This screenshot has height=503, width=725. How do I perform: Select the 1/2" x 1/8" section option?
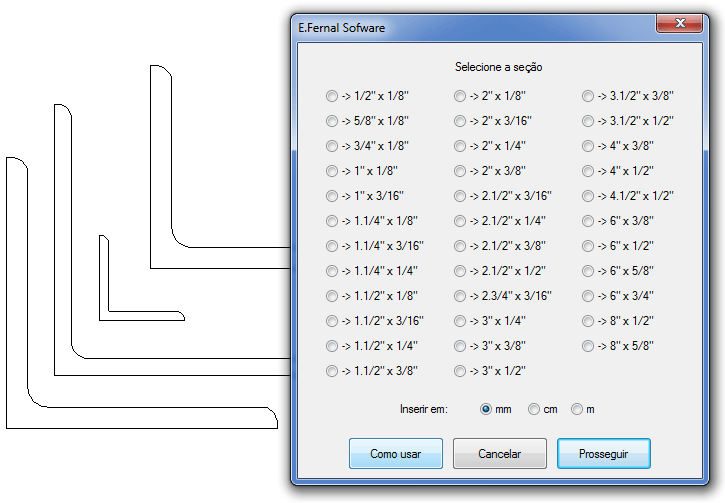click(332, 96)
